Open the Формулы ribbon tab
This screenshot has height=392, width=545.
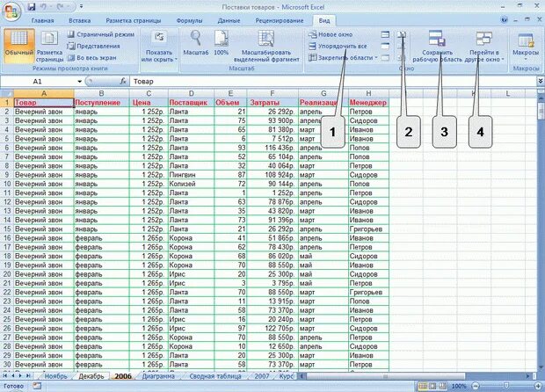coord(189,20)
